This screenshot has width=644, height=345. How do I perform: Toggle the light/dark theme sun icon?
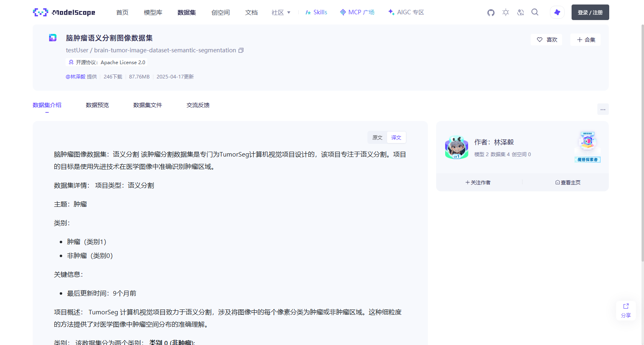tap(506, 12)
